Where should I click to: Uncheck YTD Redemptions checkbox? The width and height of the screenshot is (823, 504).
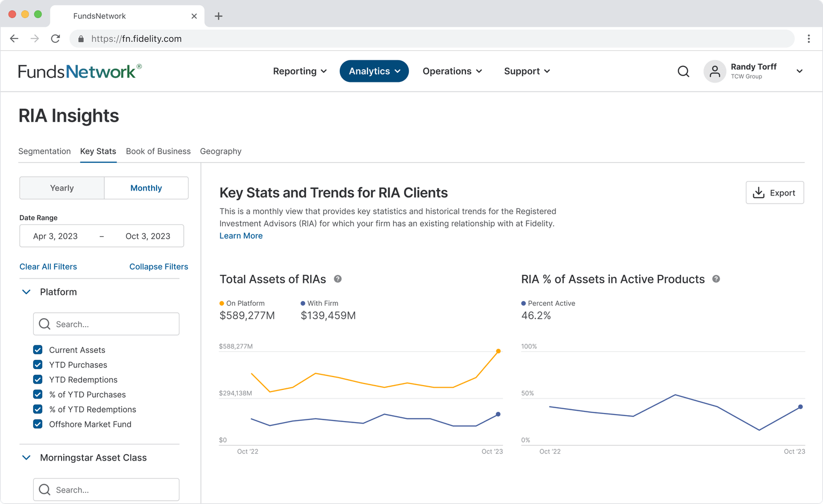[x=38, y=380]
